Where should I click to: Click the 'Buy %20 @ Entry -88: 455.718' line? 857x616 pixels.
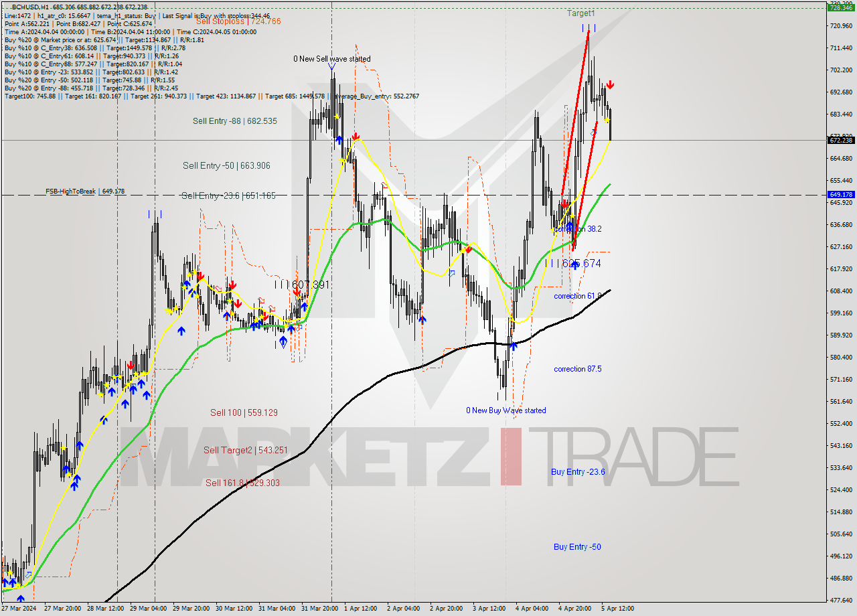pyautogui.click(x=90, y=88)
